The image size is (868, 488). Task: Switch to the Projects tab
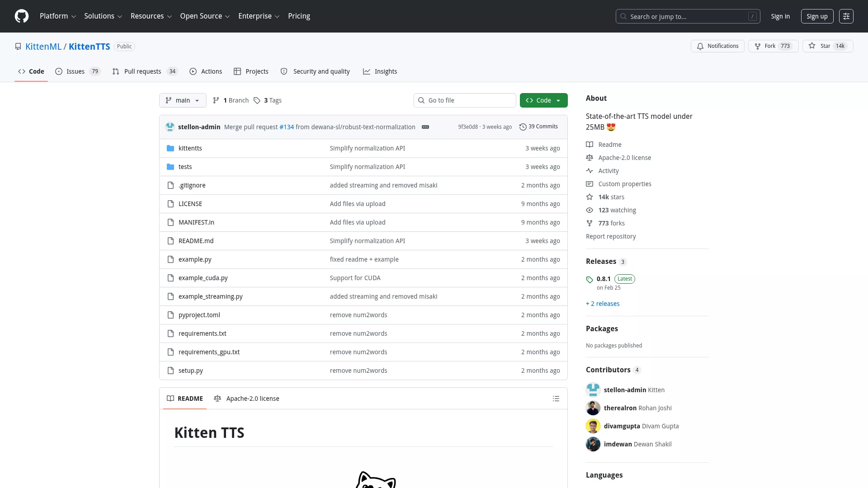coord(251,71)
